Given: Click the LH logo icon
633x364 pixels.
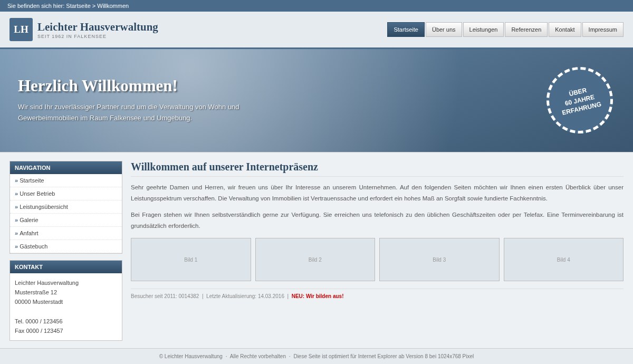Looking at the screenshot, I should point(21,30).
